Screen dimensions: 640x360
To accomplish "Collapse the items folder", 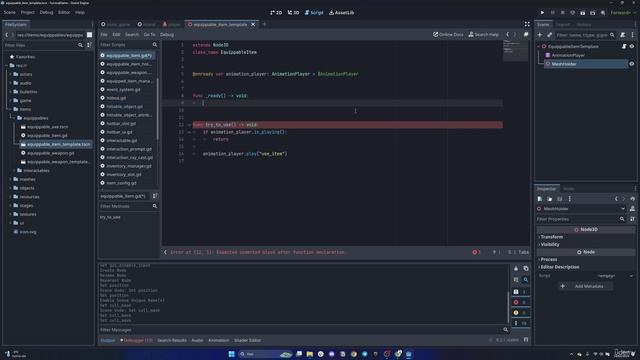I will tap(11, 109).
